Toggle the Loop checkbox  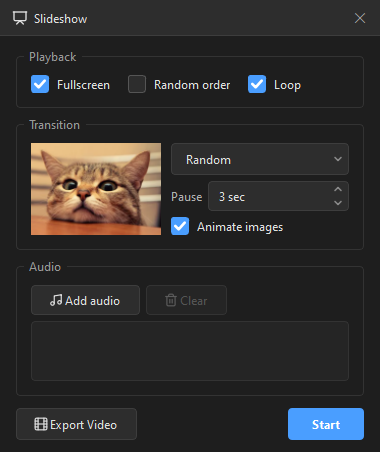tap(257, 84)
